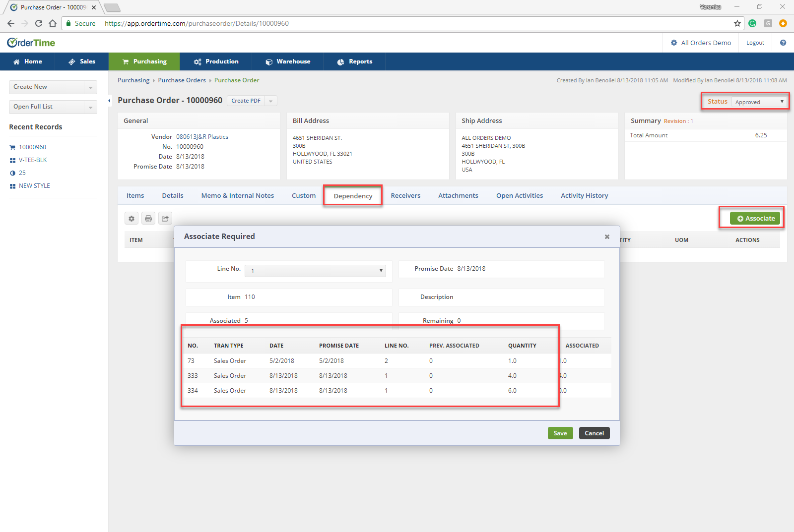Viewport: 794px width, 532px height.
Task: Click the Create PDF button
Action: point(246,101)
